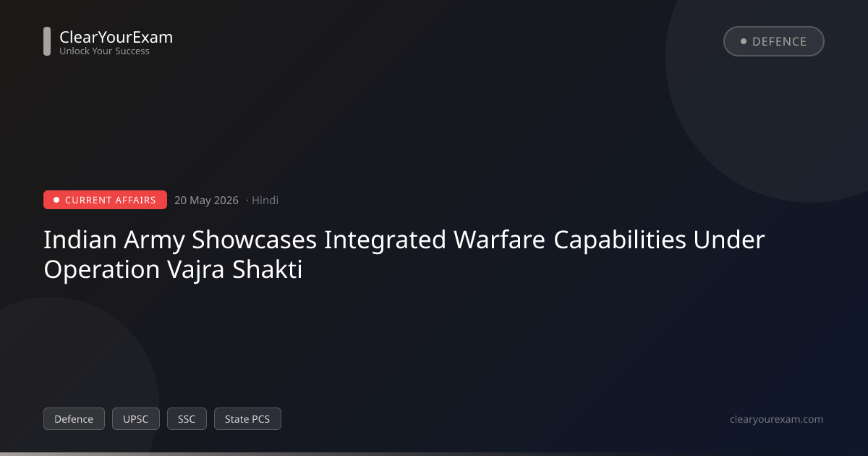Select the Defence tag chip
868x456 pixels.
74,419
